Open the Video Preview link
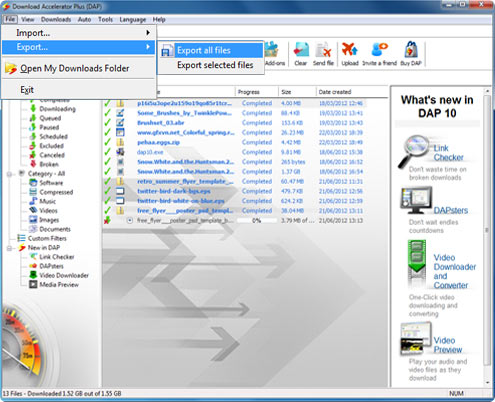This screenshot has width=495, height=402. tap(448, 345)
